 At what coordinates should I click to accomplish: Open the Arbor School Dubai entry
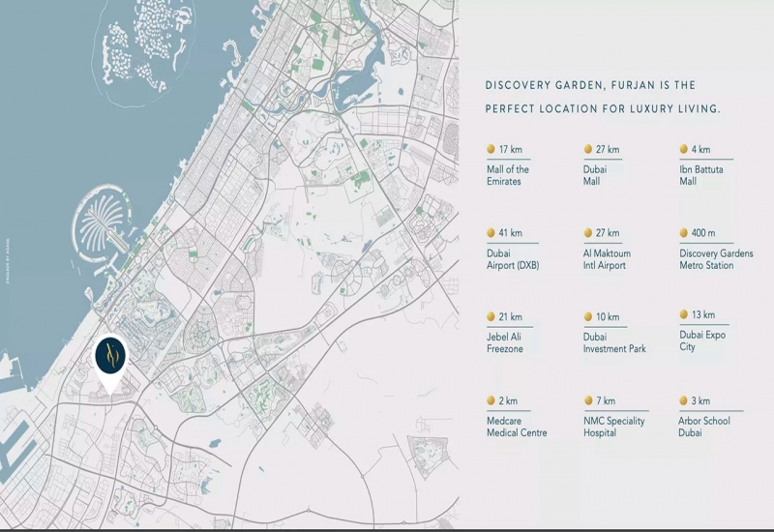(x=704, y=427)
